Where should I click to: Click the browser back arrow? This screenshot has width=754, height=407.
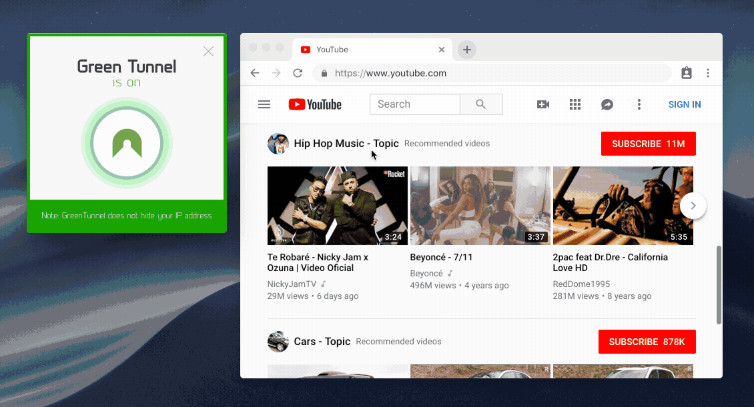[x=255, y=73]
